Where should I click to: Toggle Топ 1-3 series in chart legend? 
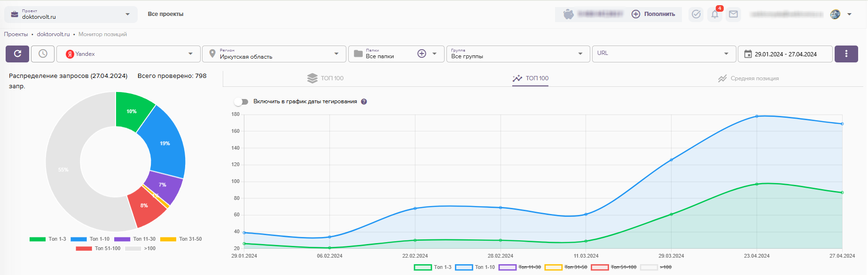pyautogui.click(x=432, y=267)
